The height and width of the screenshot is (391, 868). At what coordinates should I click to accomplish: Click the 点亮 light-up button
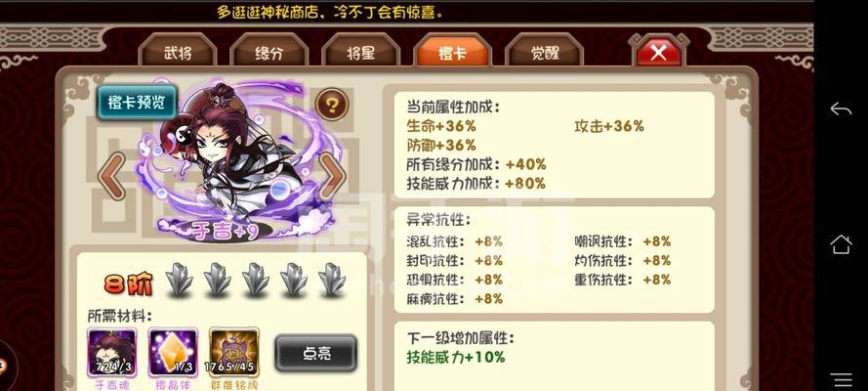point(315,353)
